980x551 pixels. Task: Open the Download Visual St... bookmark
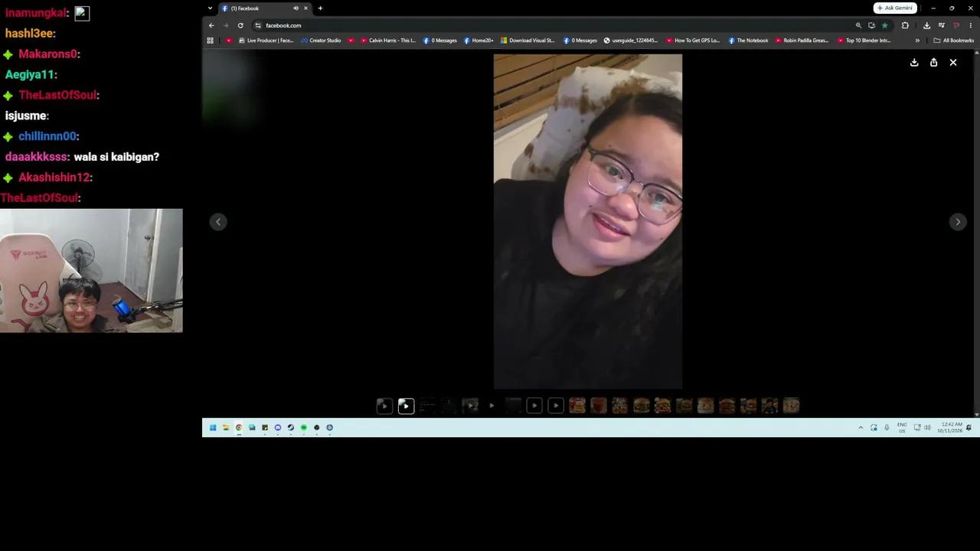[x=528, y=41]
